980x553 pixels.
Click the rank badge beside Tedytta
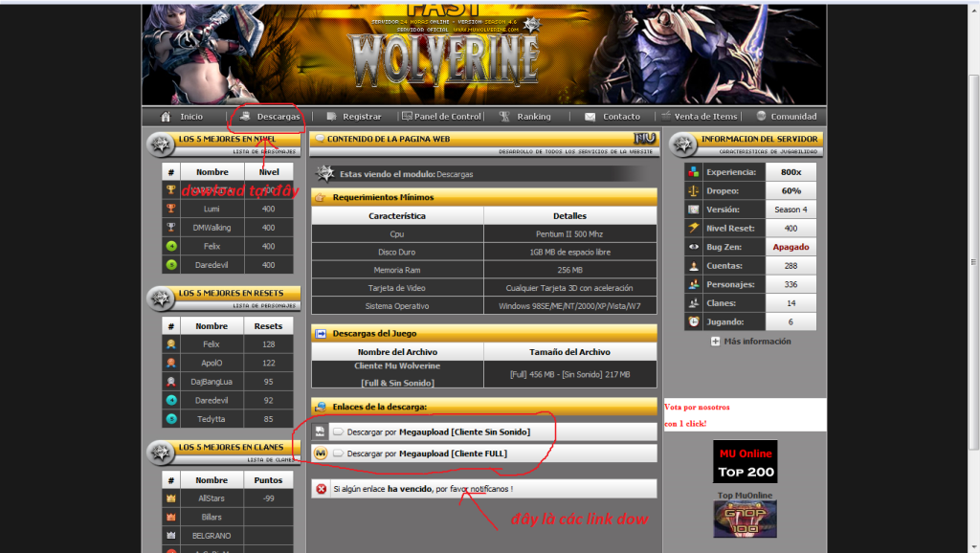(x=170, y=419)
